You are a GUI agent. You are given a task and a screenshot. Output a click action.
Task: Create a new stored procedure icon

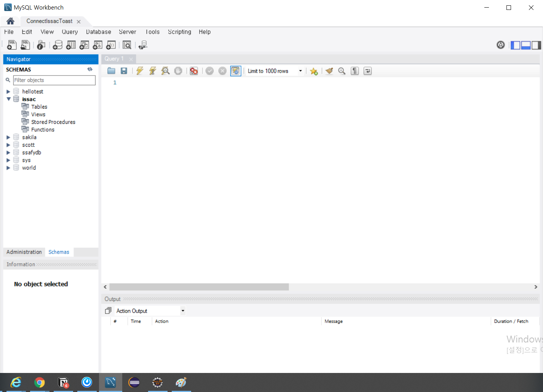[x=97, y=45]
